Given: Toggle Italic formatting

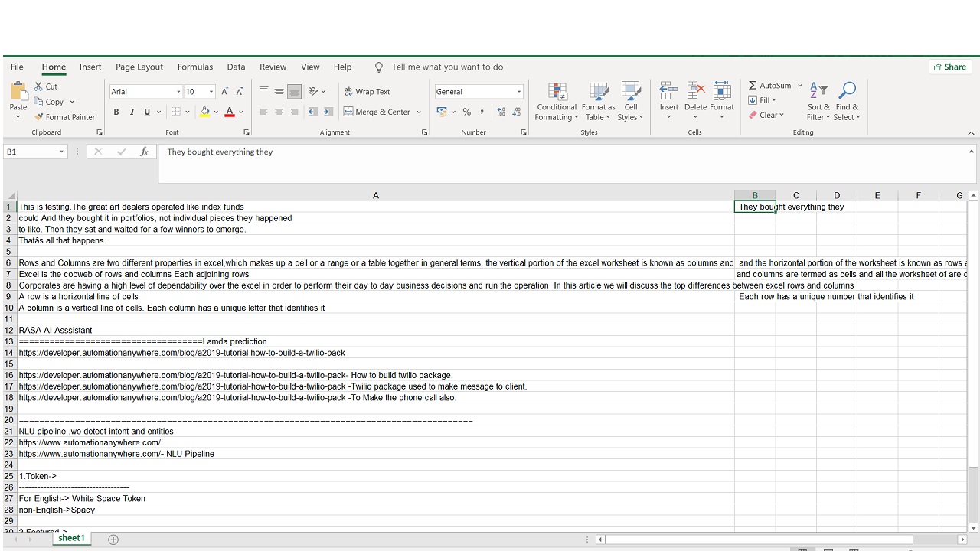Looking at the screenshot, I should [132, 112].
